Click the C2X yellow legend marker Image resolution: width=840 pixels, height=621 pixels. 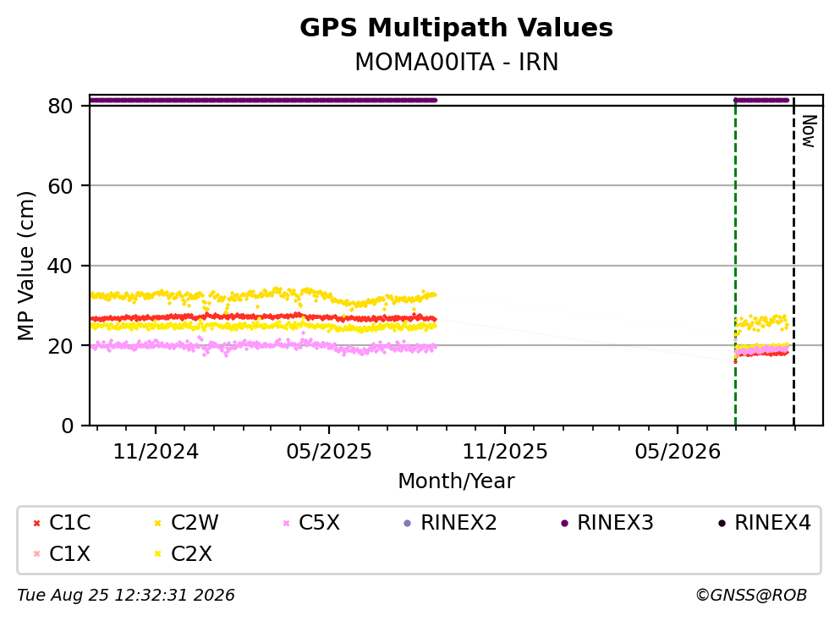click(157, 554)
